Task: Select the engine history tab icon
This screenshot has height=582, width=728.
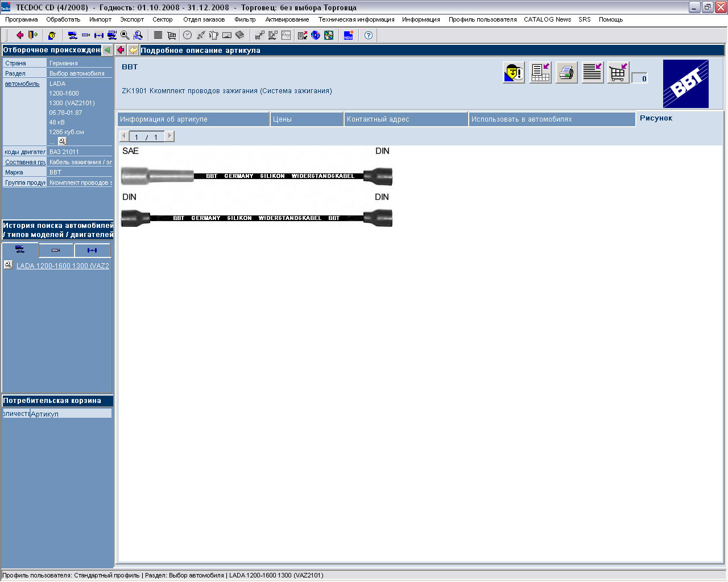Action: (x=56, y=250)
